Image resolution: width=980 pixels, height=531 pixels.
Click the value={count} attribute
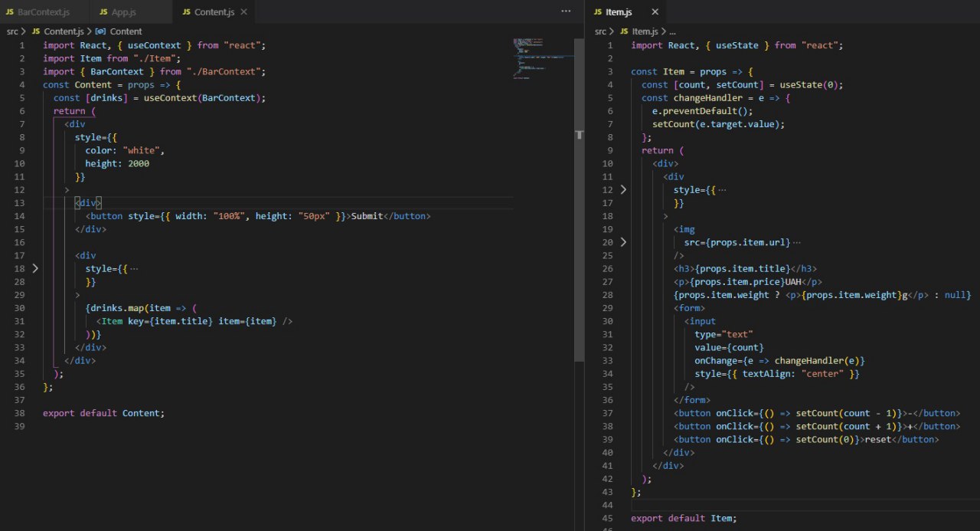[729, 347]
